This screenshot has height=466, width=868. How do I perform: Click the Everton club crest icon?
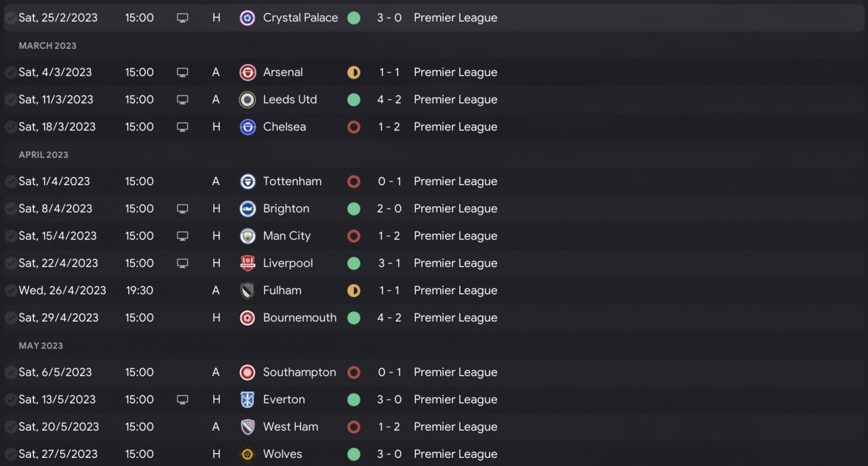pyautogui.click(x=248, y=400)
